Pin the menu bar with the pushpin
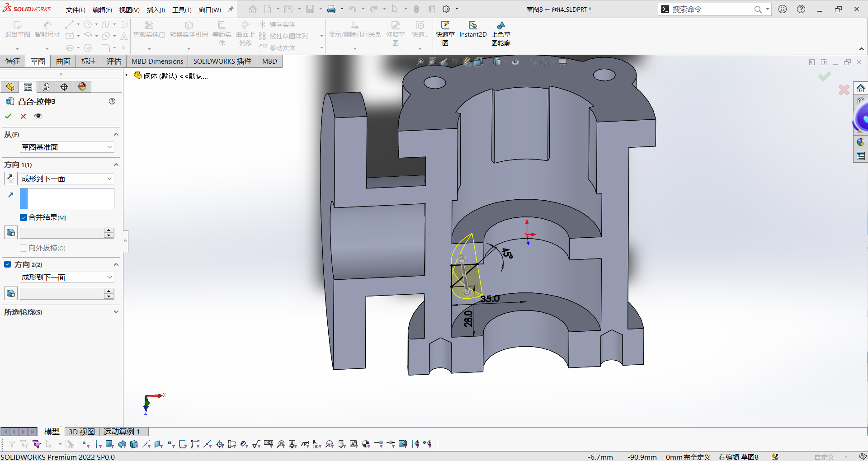868x461 pixels. coord(231,9)
